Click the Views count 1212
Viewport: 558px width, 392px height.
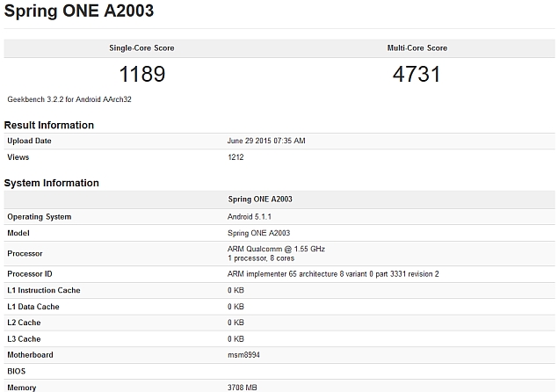pyautogui.click(x=236, y=157)
